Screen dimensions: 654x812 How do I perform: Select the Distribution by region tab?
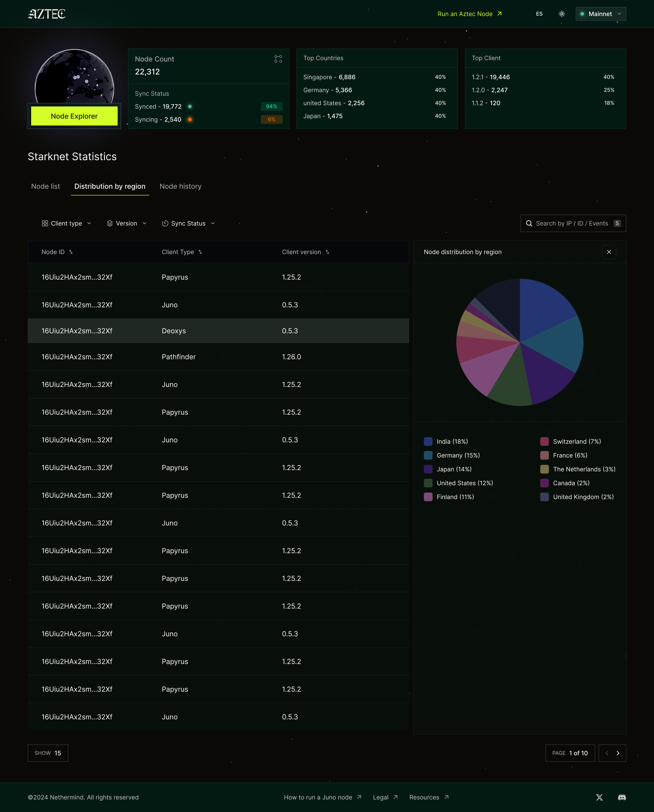click(110, 186)
